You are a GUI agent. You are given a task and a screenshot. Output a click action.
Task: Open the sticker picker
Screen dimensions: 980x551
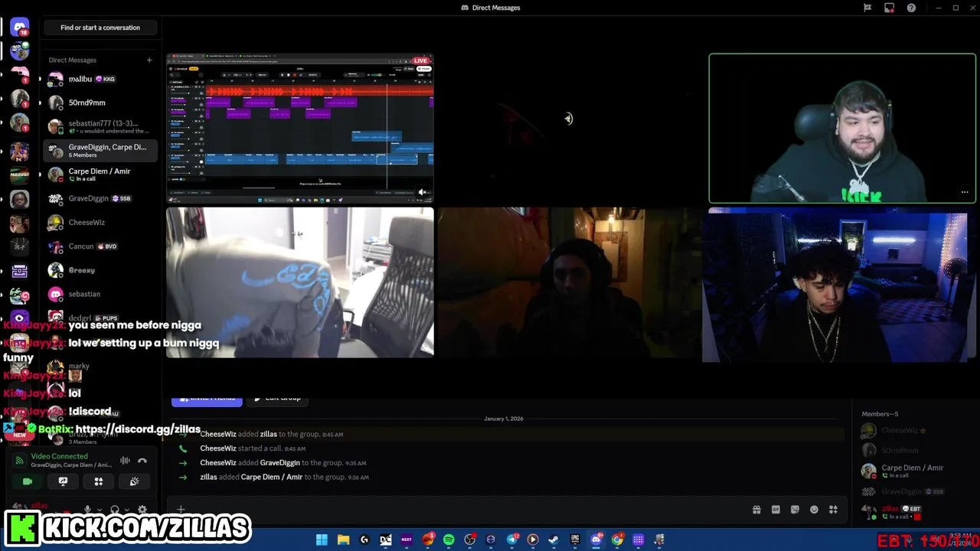pos(795,510)
